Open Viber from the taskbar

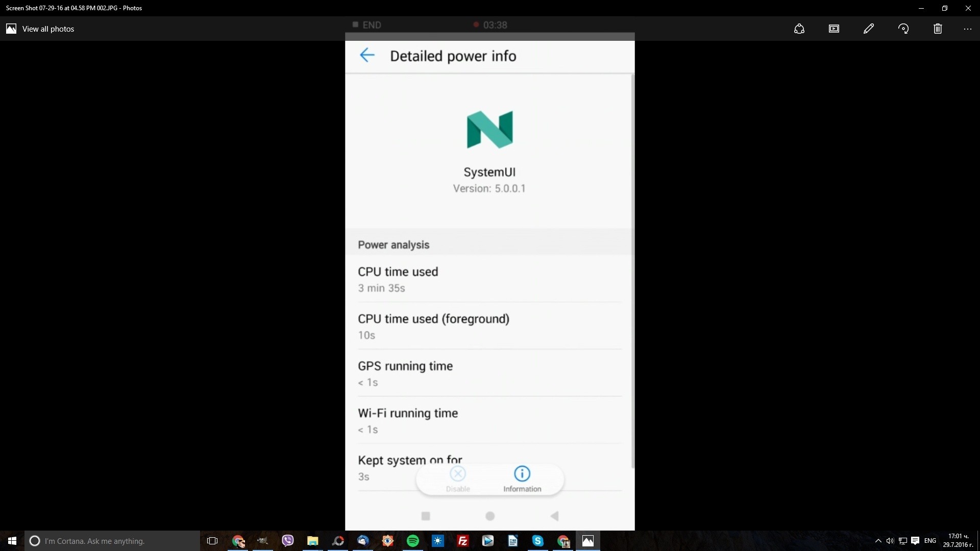(x=288, y=541)
